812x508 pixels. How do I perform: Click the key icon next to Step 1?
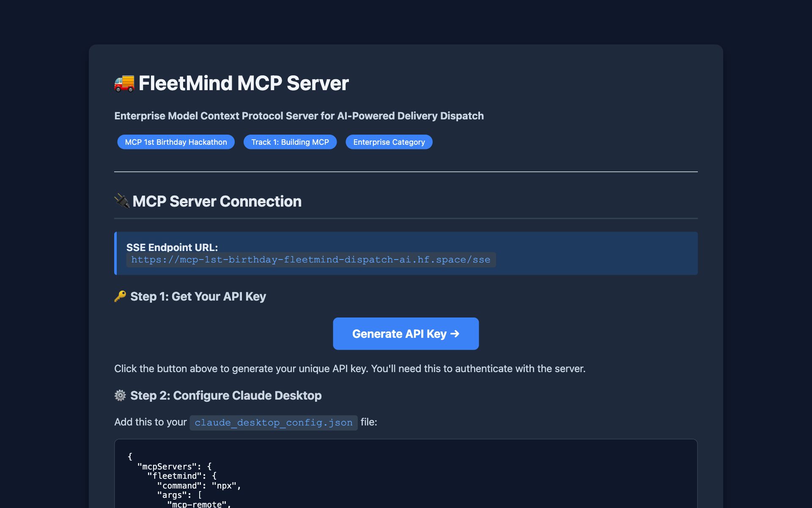coord(120,296)
